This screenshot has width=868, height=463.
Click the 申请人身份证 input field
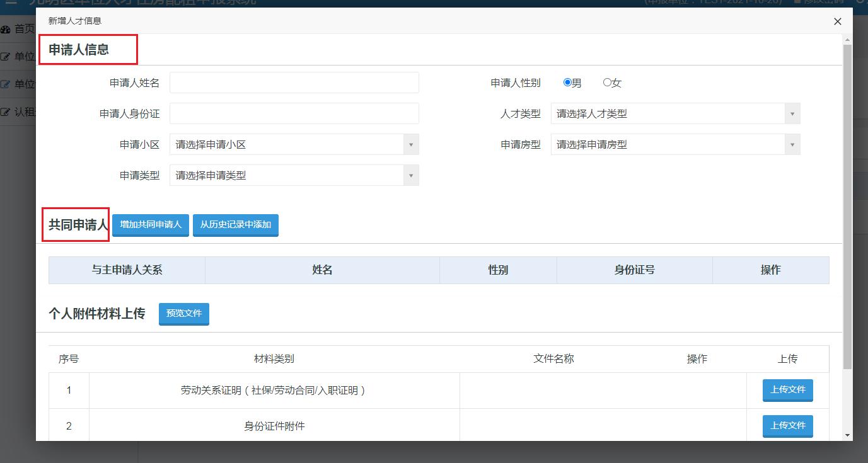coord(294,113)
